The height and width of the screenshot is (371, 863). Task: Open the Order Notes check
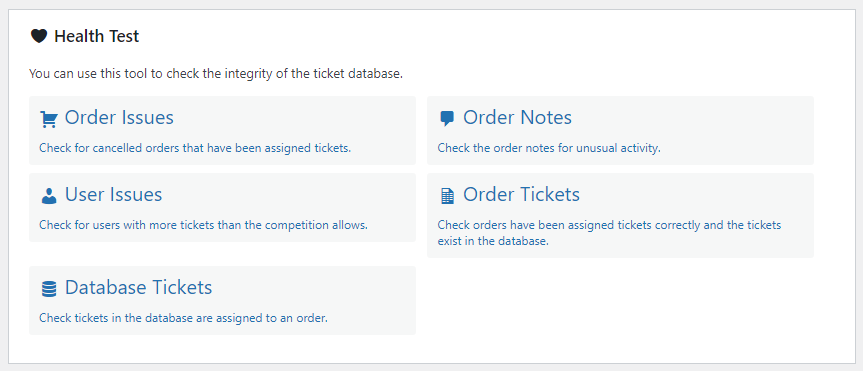(517, 117)
